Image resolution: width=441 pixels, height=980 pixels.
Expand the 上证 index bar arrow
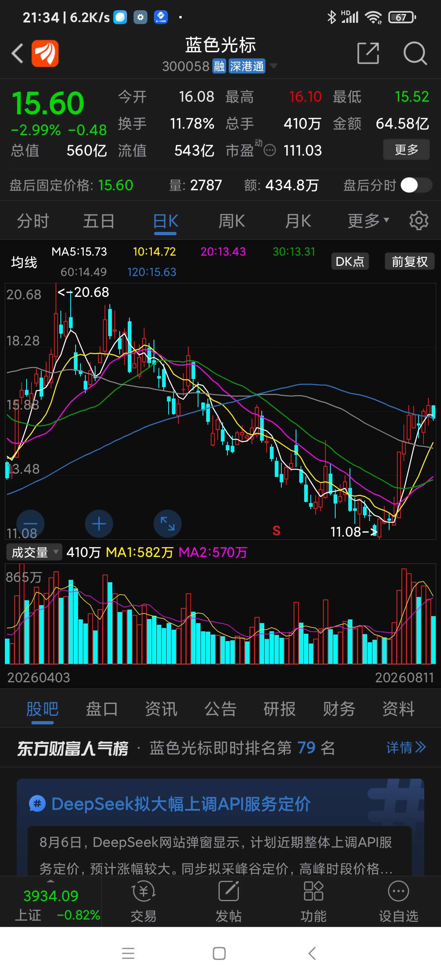pyautogui.click(x=51, y=881)
